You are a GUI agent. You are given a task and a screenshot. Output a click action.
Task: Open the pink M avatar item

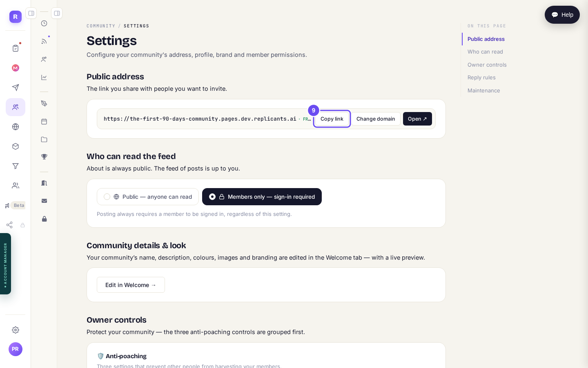[16, 68]
